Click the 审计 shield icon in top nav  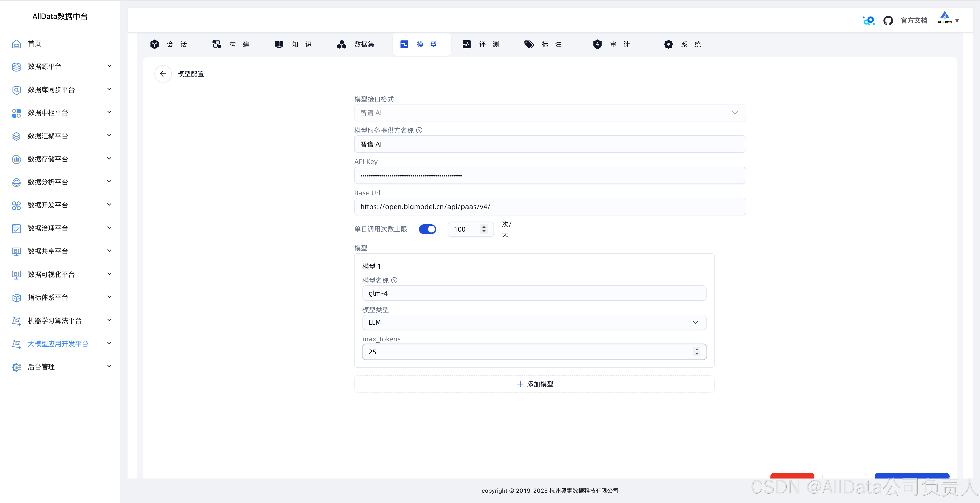(x=597, y=45)
